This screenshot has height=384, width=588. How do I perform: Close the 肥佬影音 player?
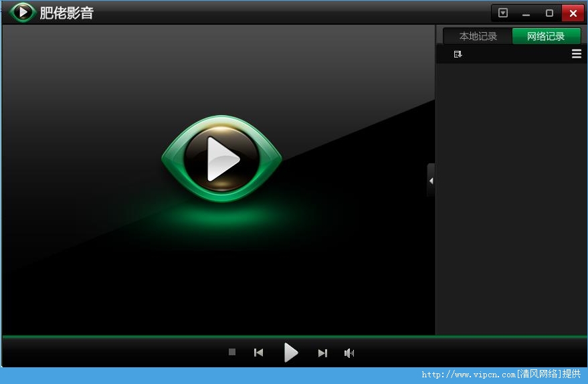pos(573,13)
